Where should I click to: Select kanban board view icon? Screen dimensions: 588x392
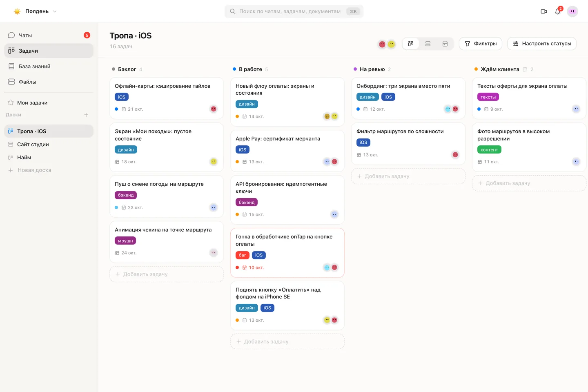411,44
